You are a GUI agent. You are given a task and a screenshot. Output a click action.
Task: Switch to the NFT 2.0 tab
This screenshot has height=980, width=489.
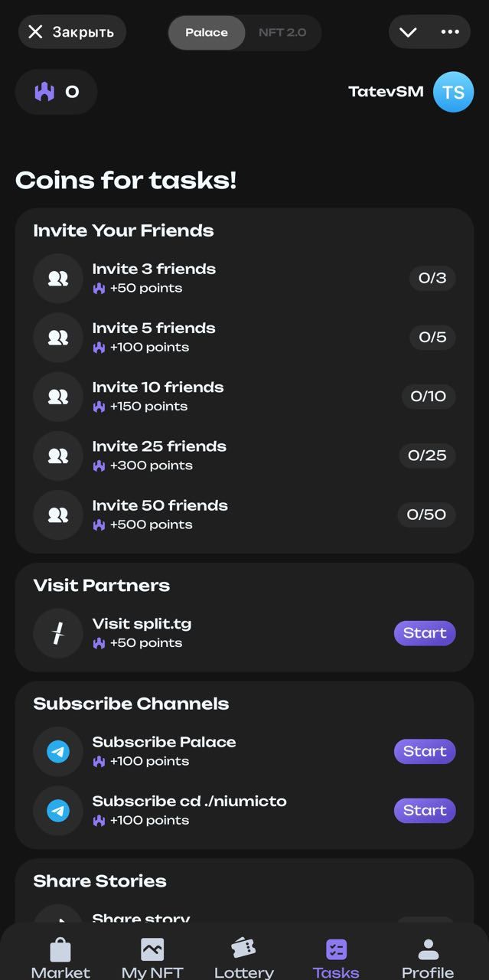[x=282, y=32]
